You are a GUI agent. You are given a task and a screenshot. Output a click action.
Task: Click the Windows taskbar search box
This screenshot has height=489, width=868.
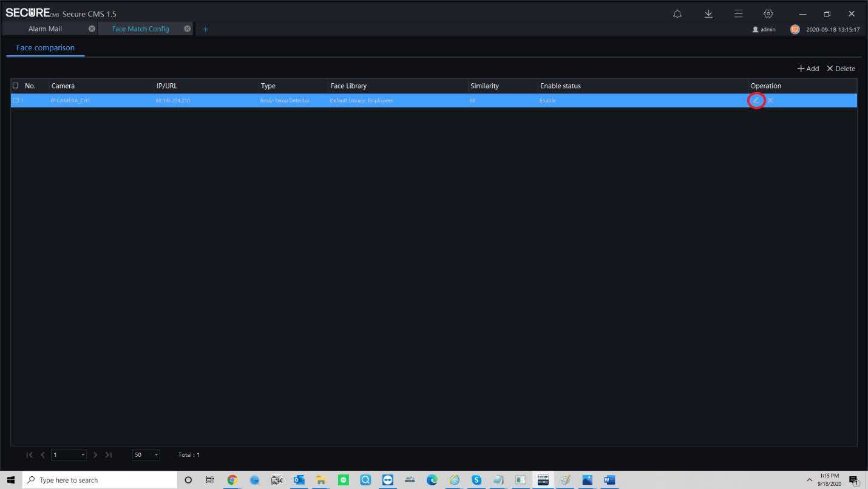click(x=100, y=480)
